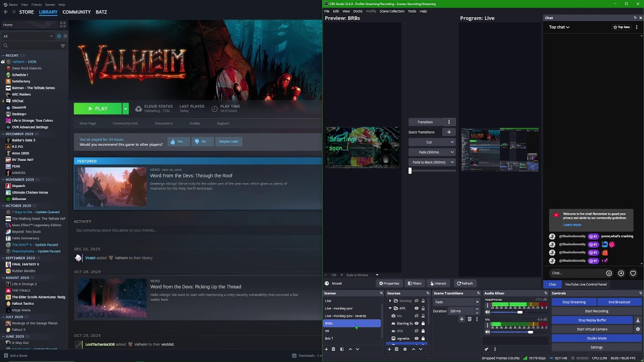Image resolution: width=644 pixels, height=362 pixels.
Task: Move scene up with Scenes arrow icon
Action: click(x=350, y=349)
